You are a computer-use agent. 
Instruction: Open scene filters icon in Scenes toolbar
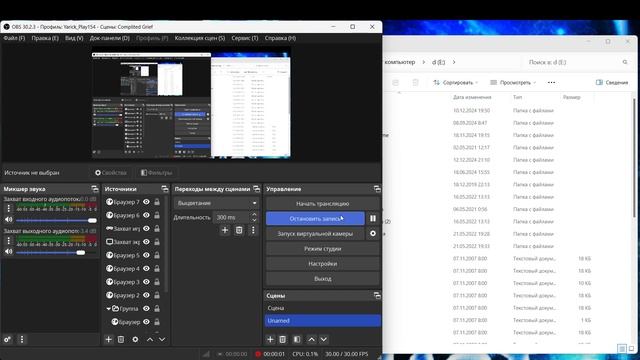tap(297, 339)
